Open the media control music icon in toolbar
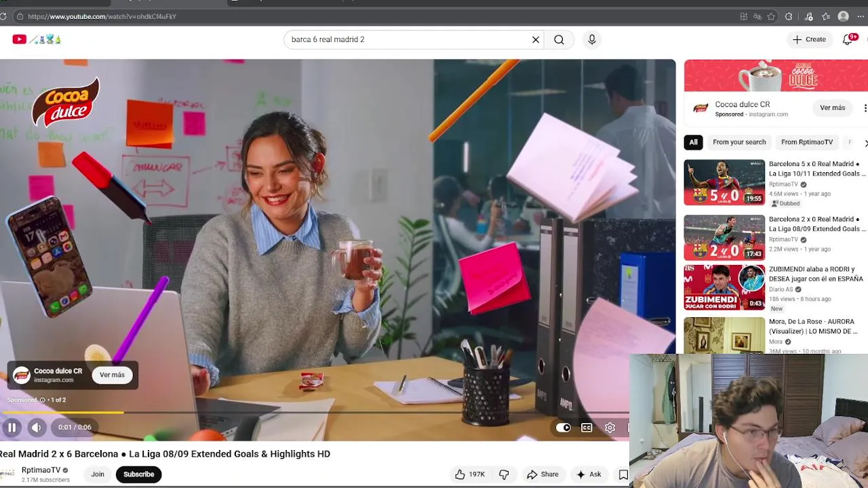This screenshot has height=488, width=868. (808, 16)
